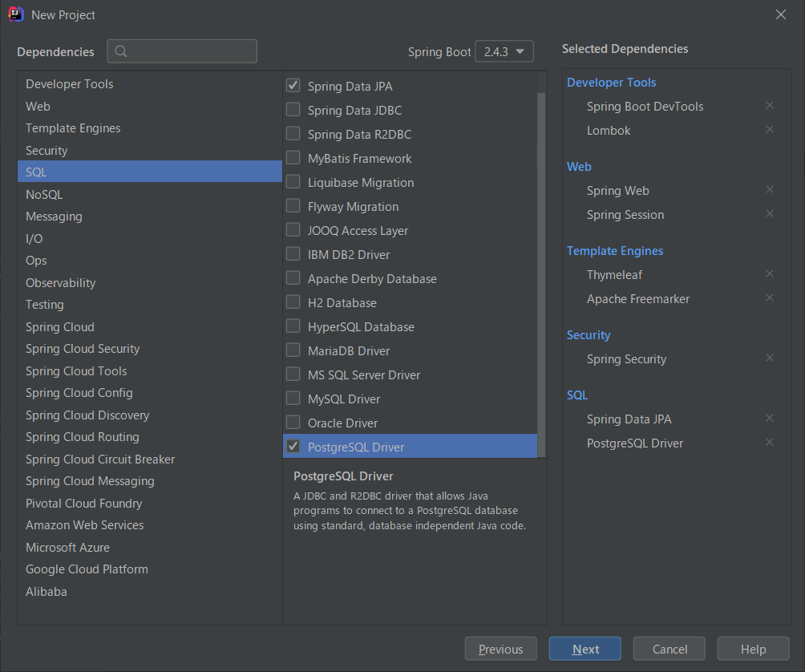This screenshot has height=672, width=805.
Task: Open Amazon Web Services category
Action: click(x=150, y=525)
